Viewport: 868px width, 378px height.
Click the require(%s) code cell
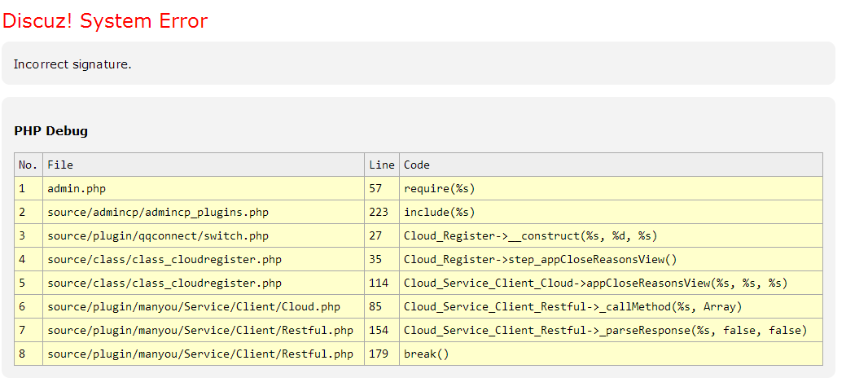440,188
